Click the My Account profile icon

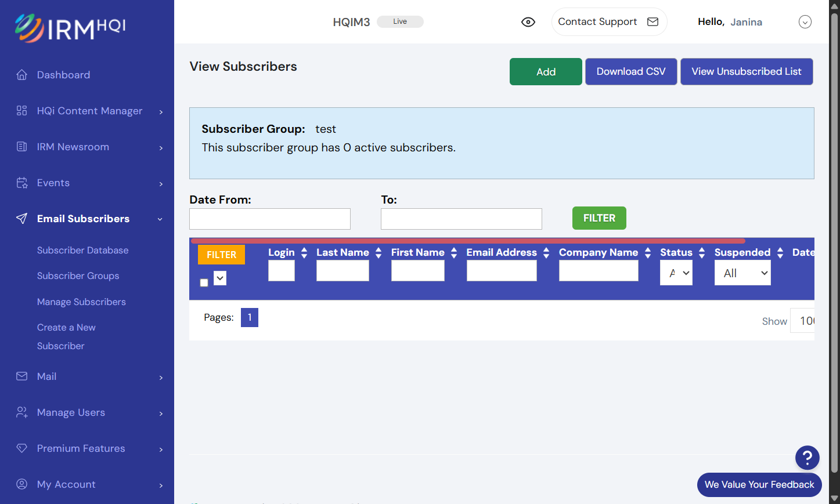tap(22, 484)
